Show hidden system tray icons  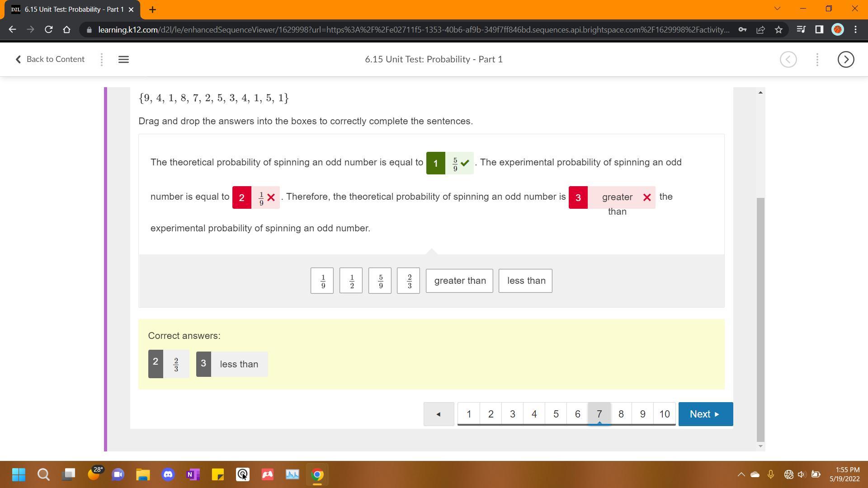(x=741, y=474)
